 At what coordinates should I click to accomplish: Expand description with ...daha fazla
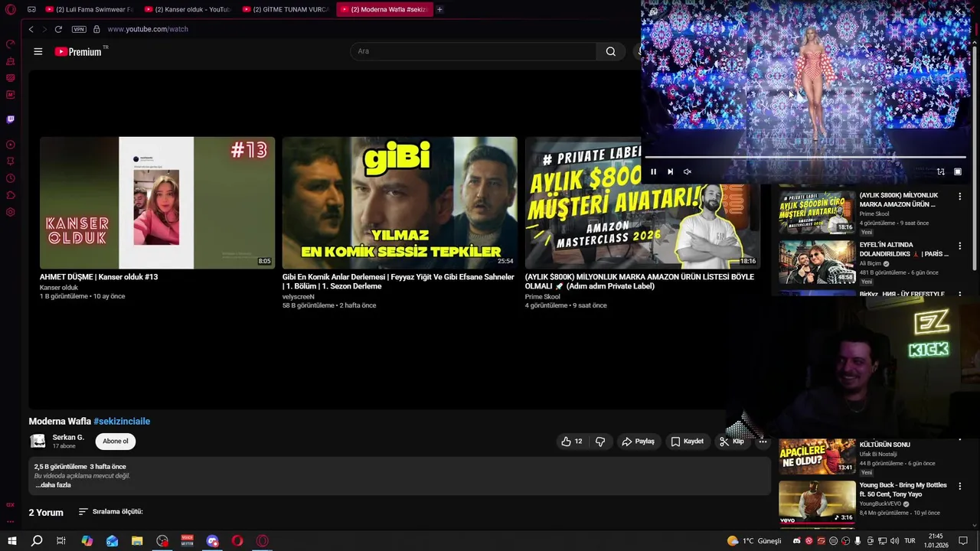[53, 485]
